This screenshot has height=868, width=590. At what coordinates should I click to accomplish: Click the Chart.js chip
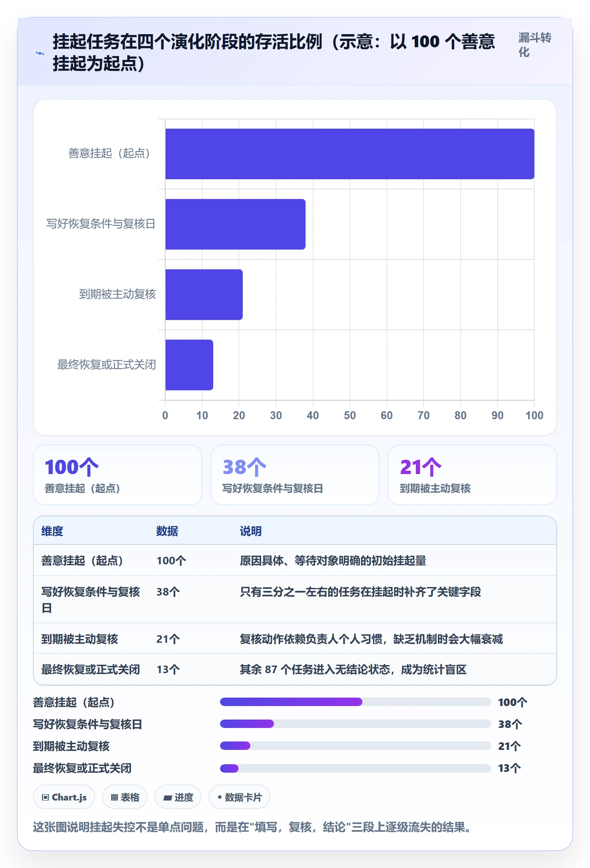pyautogui.click(x=64, y=797)
